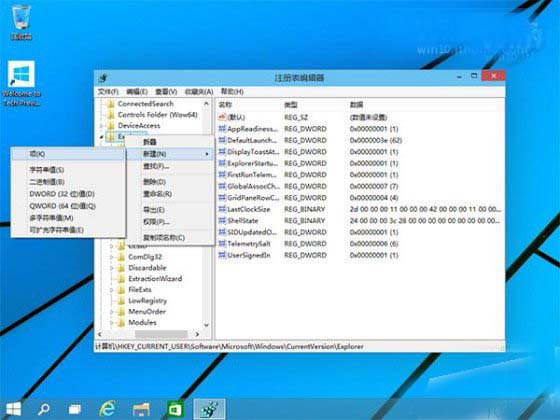Select DWORD (32 位)值(D) in the submenu

pos(68,194)
